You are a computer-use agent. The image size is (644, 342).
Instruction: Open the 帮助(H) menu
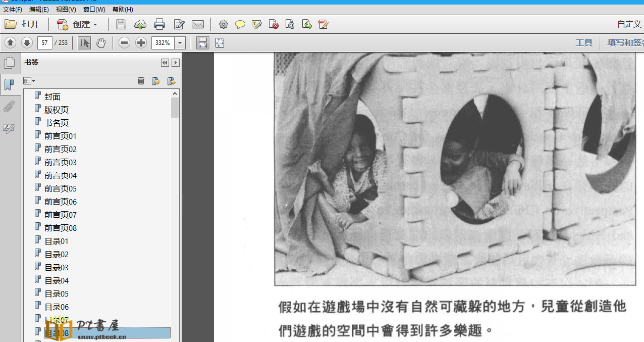click(123, 10)
